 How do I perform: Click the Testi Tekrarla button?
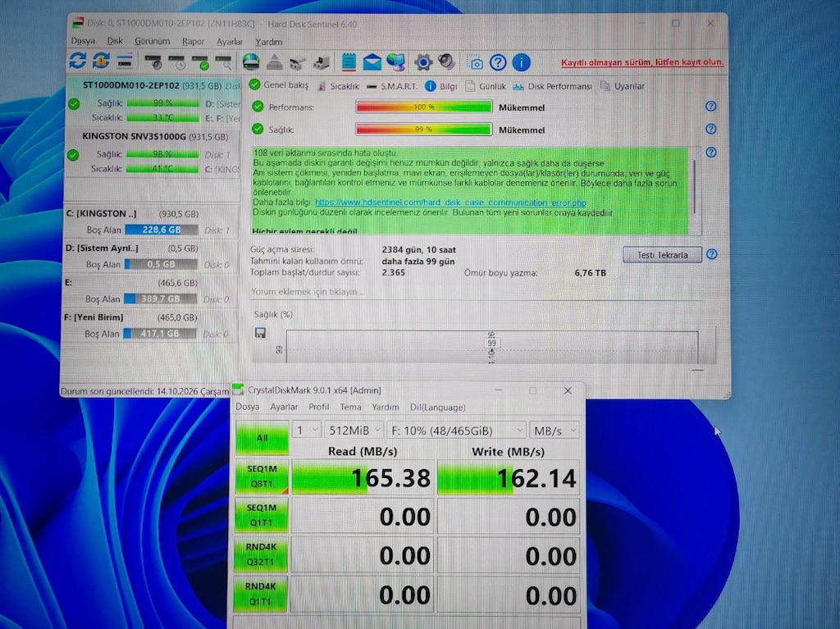(662, 255)
